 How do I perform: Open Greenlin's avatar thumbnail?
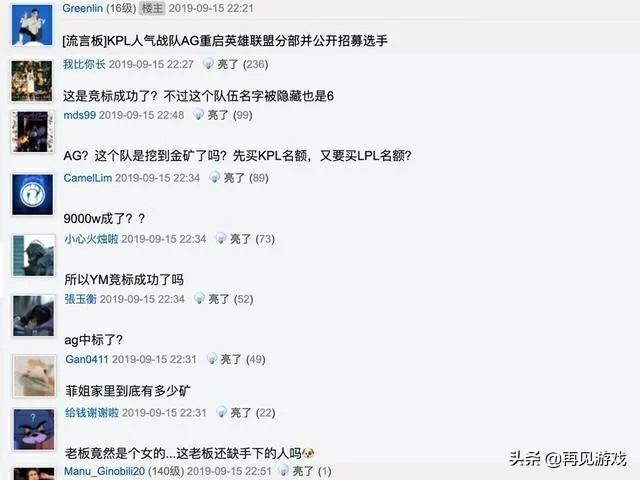32,25
